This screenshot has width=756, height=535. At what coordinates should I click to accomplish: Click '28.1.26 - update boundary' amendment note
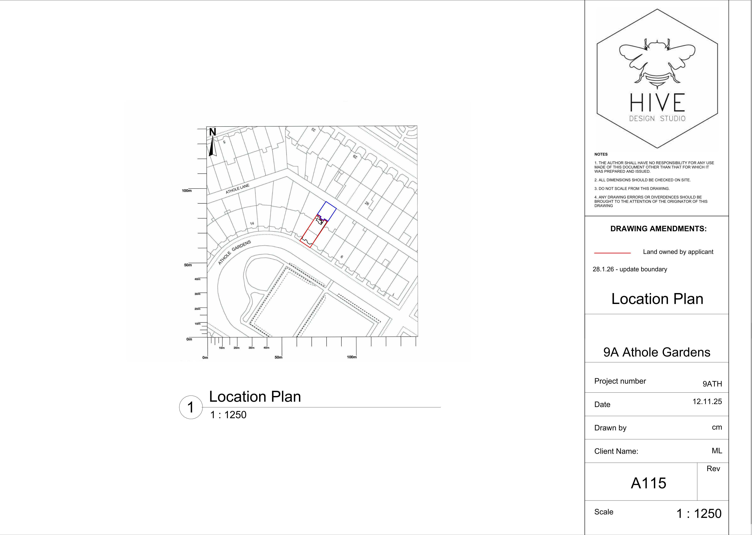pos(630,269)
